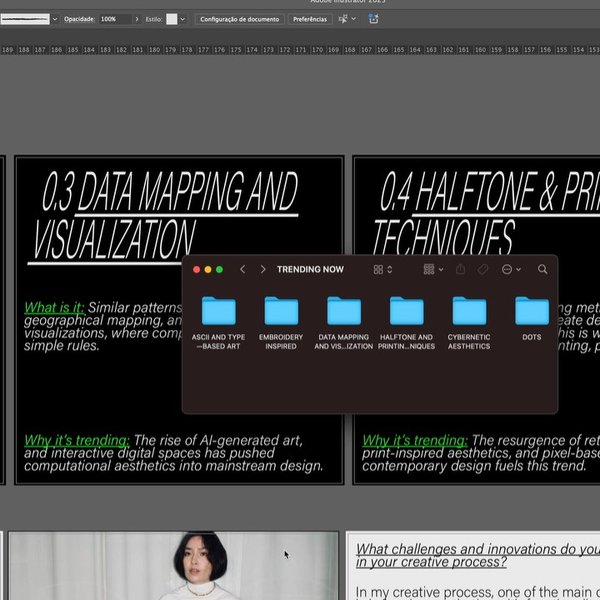Open the Finder ellipsis action menu
The width and height of the screenshot is (600, 600).
510,269
